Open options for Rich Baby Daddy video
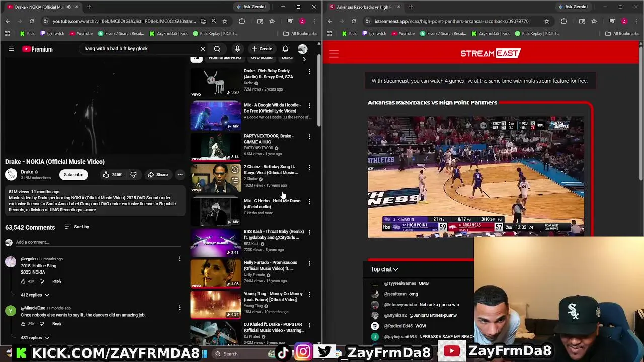 click(309, 72)
